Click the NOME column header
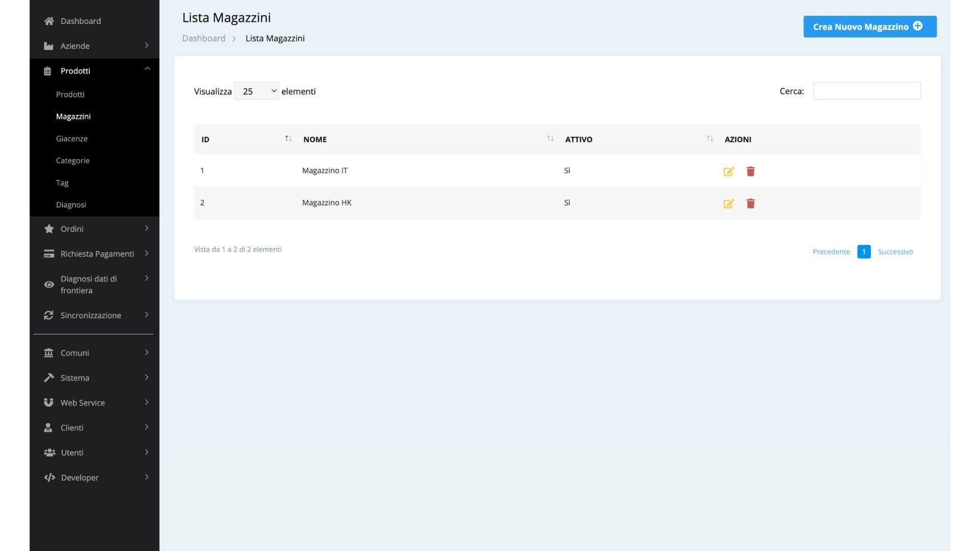 315,139
